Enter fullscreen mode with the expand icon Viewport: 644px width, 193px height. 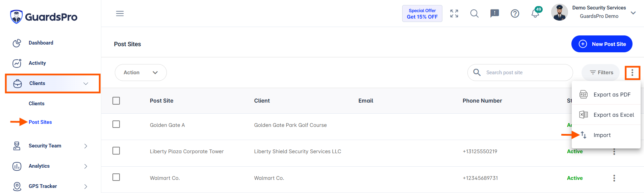click(x=454, y=13)
